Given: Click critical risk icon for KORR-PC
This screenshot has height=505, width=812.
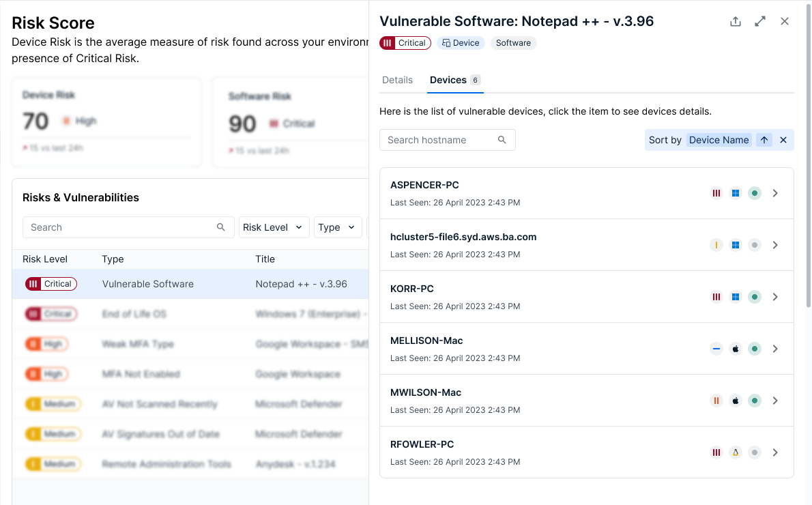Looking at the screenshot, I should pos(716,297).
